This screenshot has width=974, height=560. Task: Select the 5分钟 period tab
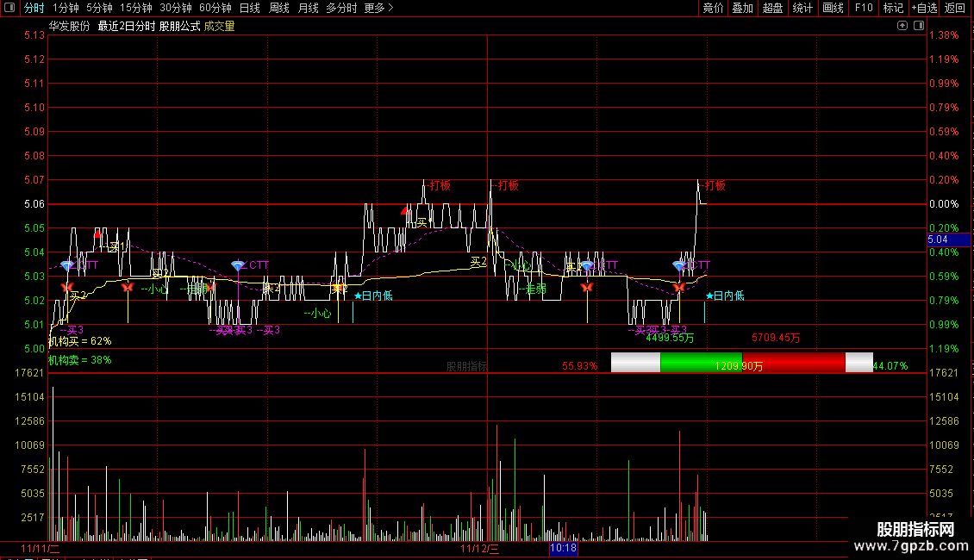click(x=99, y=8)
